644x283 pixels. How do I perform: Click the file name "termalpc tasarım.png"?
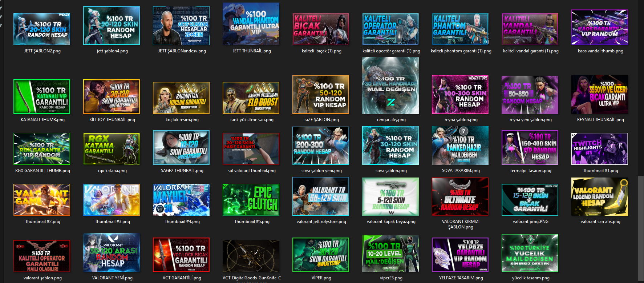531,171
